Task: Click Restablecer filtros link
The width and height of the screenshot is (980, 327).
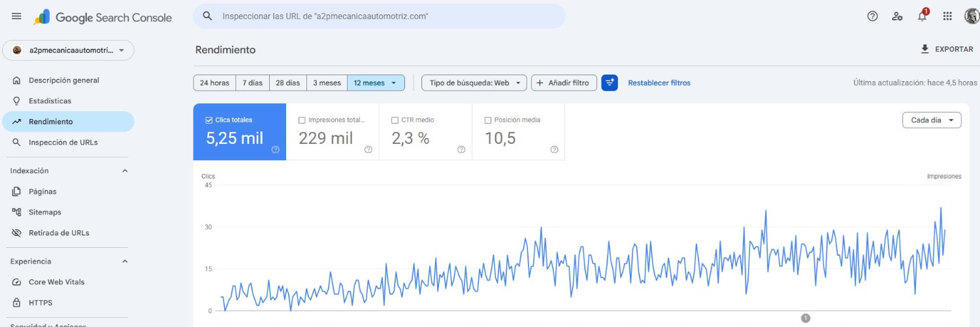Action: [659, 83]
